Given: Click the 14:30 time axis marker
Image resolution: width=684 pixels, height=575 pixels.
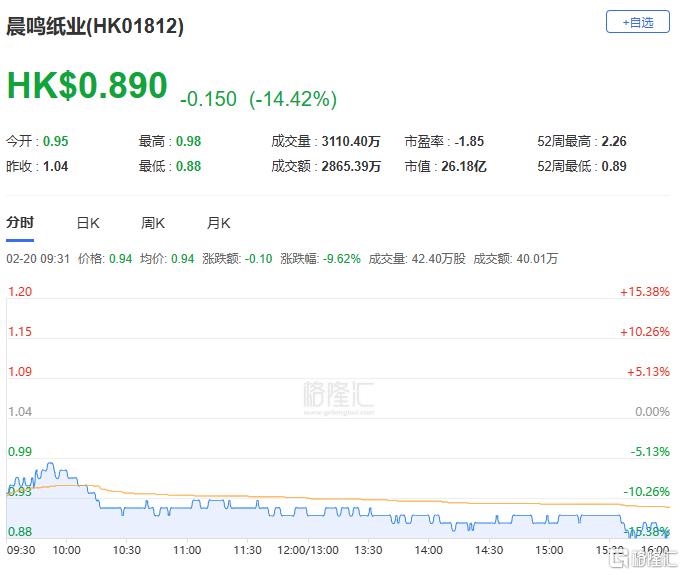Looking at the screenshot, I should point(489,550).
